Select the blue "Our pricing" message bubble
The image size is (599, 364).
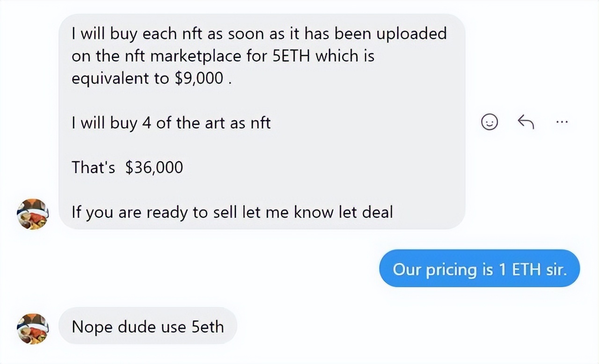[479, 269]
